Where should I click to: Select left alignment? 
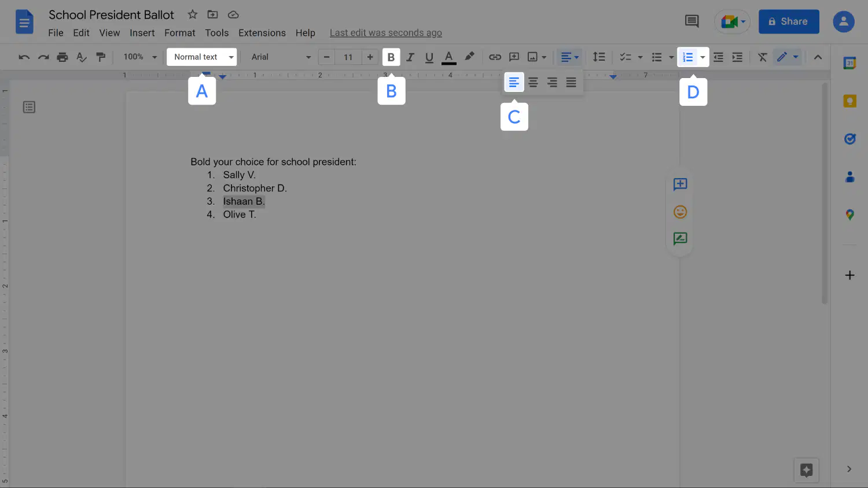[514, 83]
